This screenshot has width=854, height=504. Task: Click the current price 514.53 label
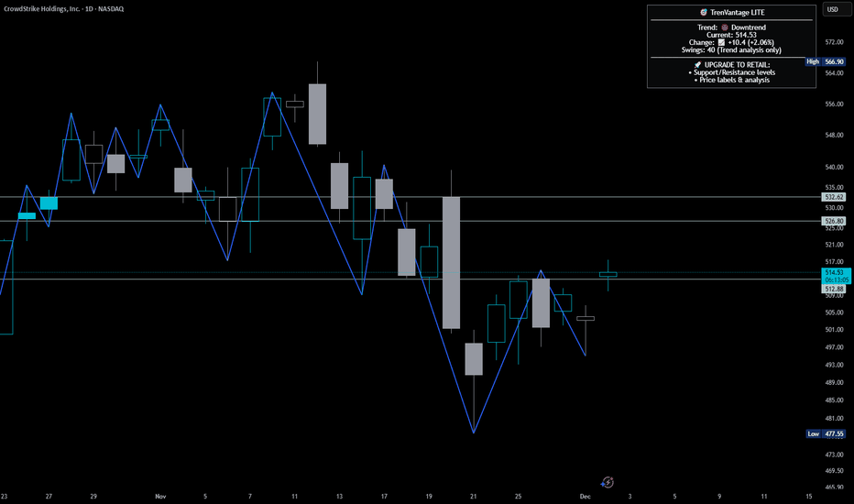pyautogui.click(x=834, y=272)
